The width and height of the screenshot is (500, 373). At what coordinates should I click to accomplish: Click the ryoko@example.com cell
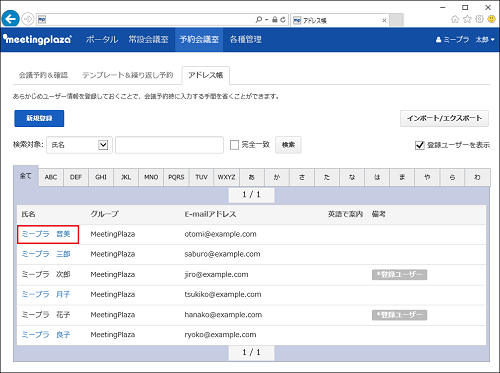point(220,335)
